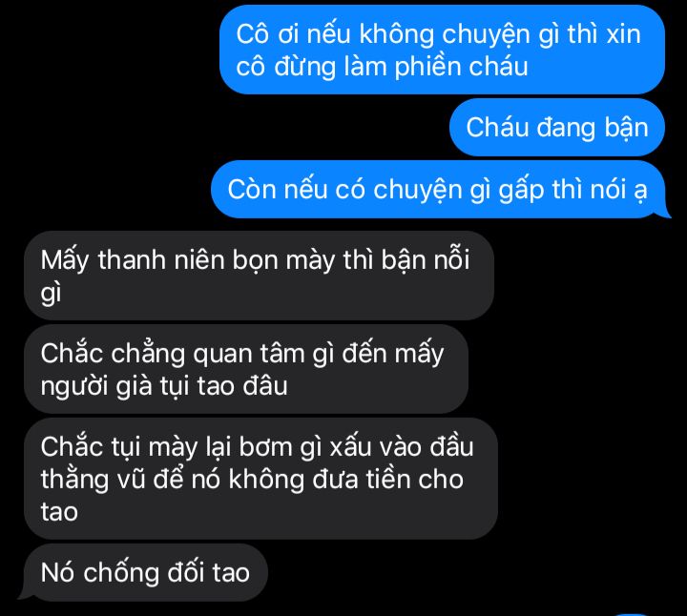Click the words "quan tâm" in the second gray bubble
687x616 pixels.
pyautogui.click(x=248, y=354)
